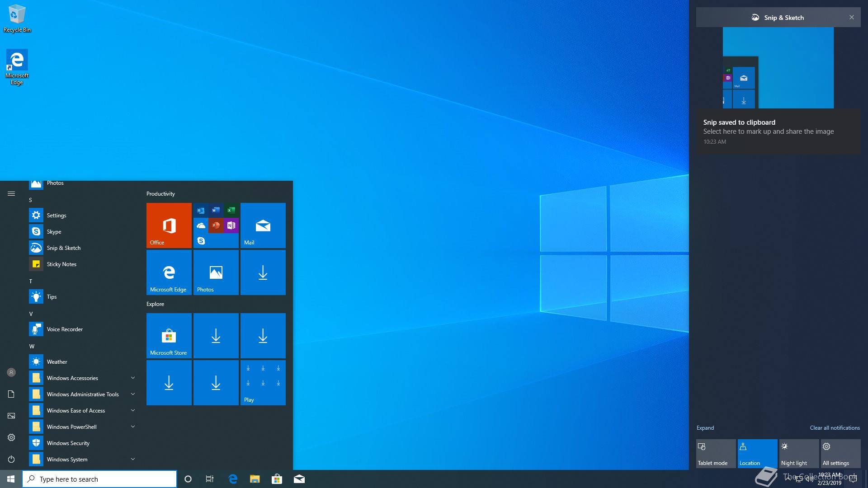
Task: Open Mail from the taskbar
Action: coord(299,479)
